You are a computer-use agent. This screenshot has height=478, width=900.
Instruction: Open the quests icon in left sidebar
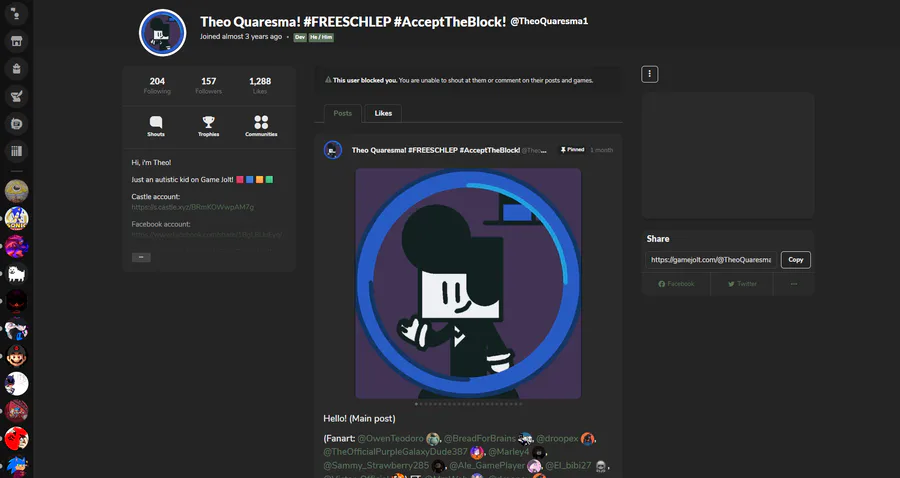pyautogui.click(x=16, y=96)
